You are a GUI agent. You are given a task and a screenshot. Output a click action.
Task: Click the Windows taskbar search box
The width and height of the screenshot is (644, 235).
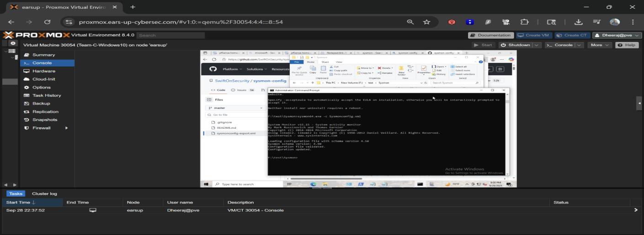click(x=248, y=184)
